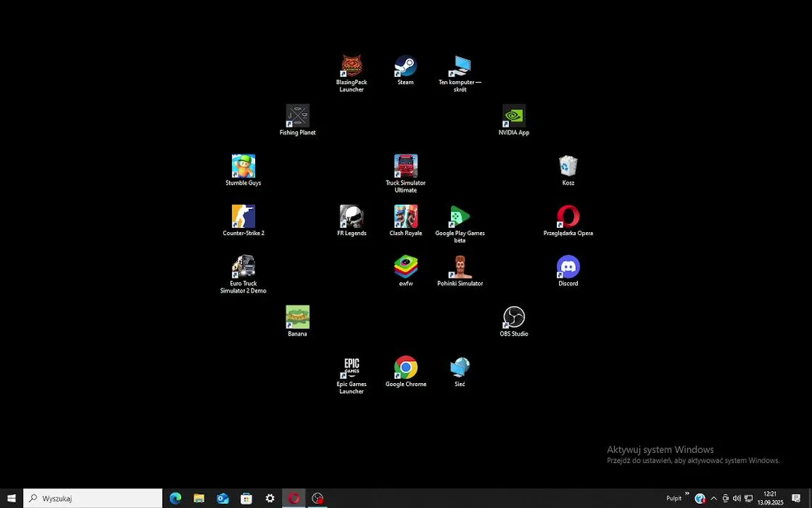Click the Wyszukaj taskbar search box
Image resolution: width=812 pixels, height=508 pixels.
[93, 498]
